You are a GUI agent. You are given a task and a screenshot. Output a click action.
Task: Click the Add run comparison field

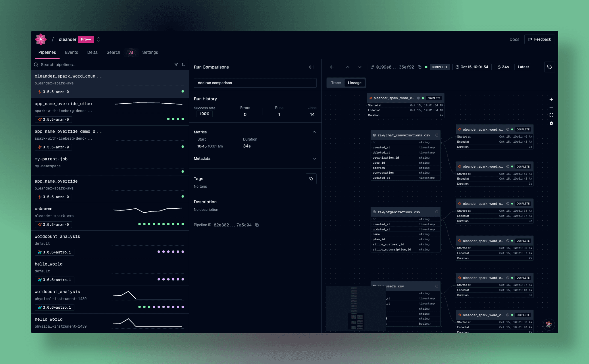[x=255, y=83]
